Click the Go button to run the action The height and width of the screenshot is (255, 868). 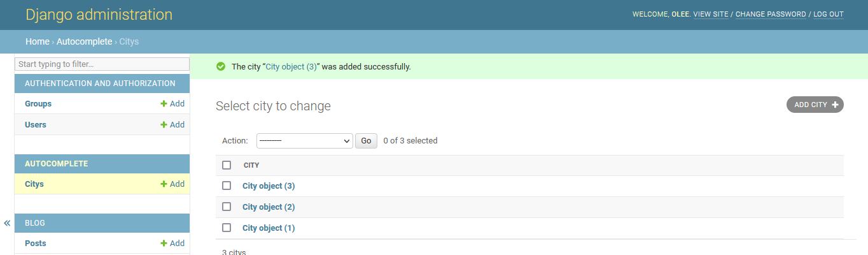366,141
